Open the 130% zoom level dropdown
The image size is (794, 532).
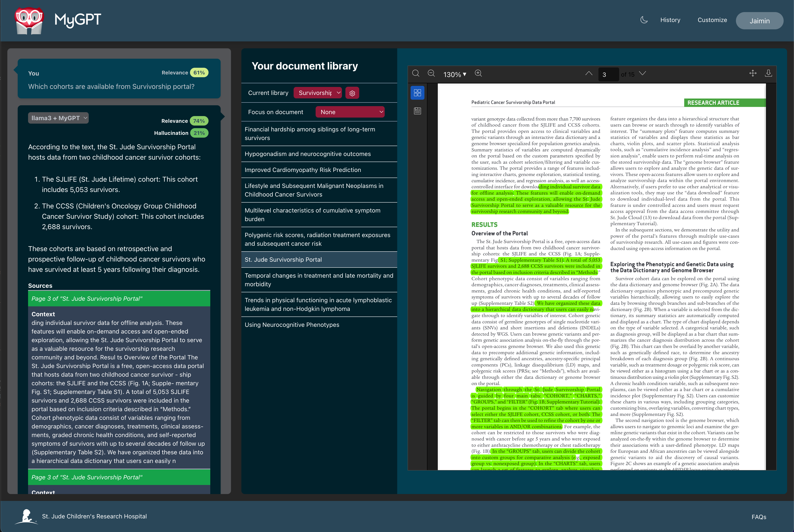(x=454, y=74)
